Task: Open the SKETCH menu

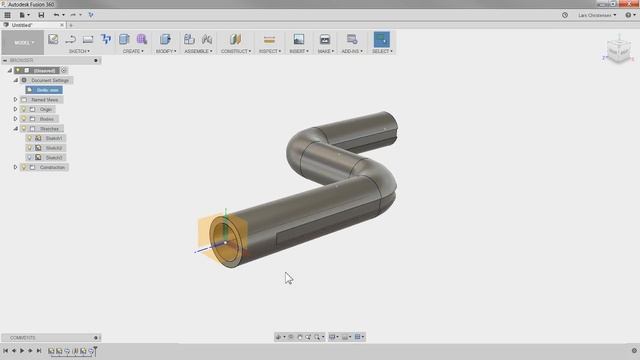Action: pos(79,51)
